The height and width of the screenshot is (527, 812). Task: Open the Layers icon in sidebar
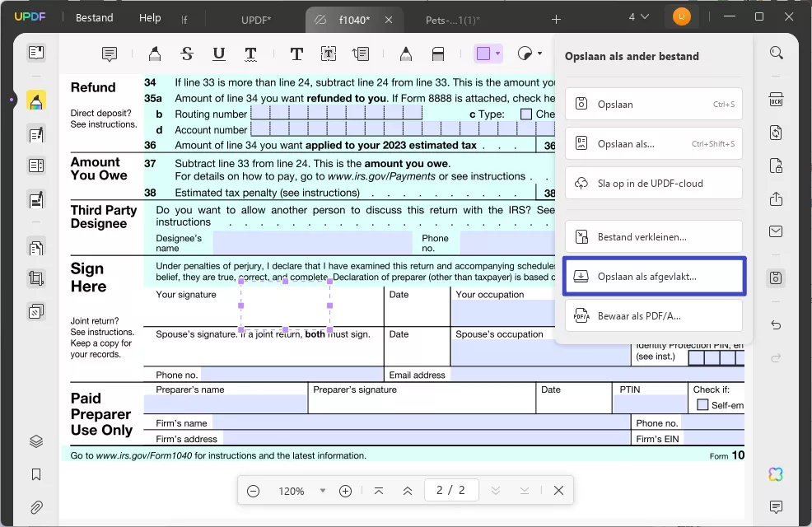click(x=36, y=441)
